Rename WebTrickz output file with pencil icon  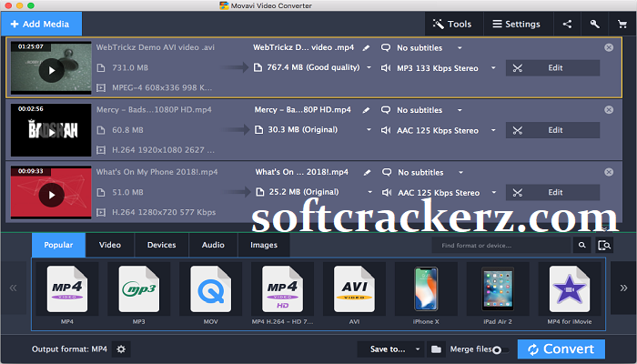[366, 48]
